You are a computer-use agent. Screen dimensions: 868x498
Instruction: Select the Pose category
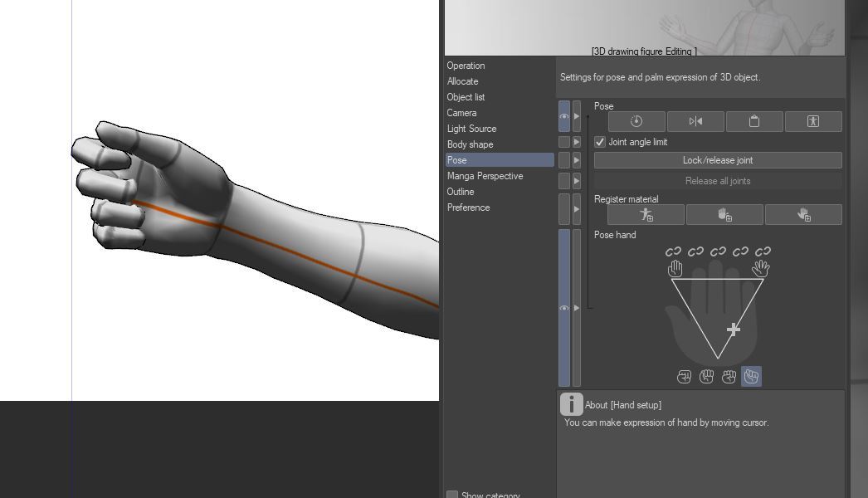coord(500,160)
